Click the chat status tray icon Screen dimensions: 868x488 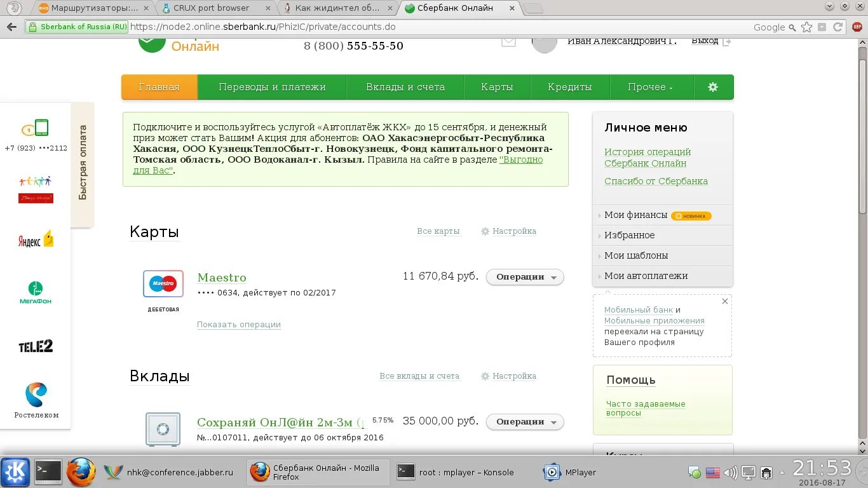click(x=695, y=473)
